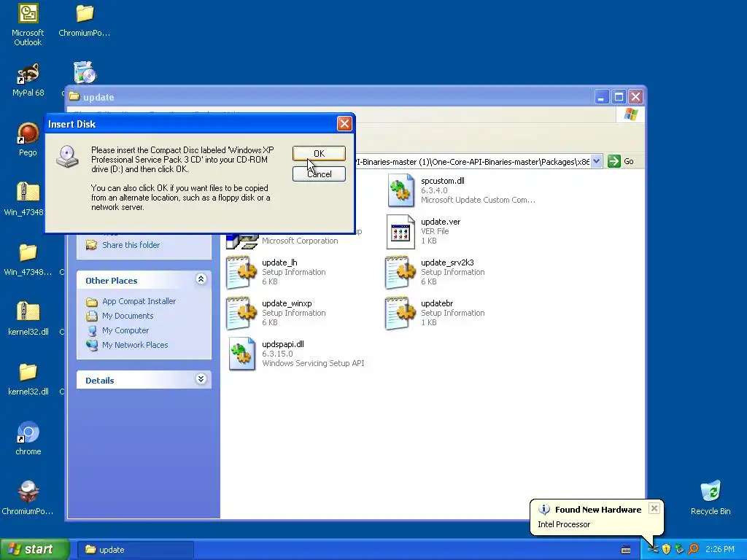This screenshot has width=747, height=560.
Task: Select the update_winxp setup information icon
Action: tap(242, 314)
